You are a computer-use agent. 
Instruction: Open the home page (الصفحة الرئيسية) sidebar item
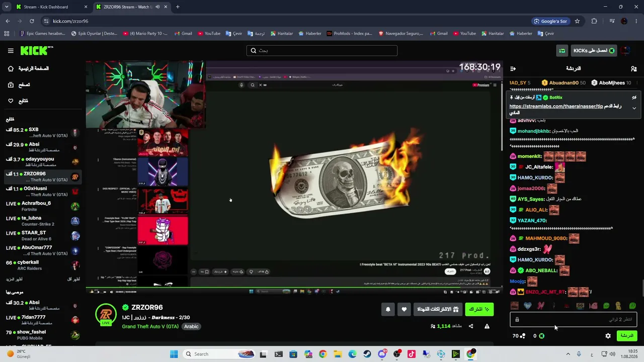(29, 68)
